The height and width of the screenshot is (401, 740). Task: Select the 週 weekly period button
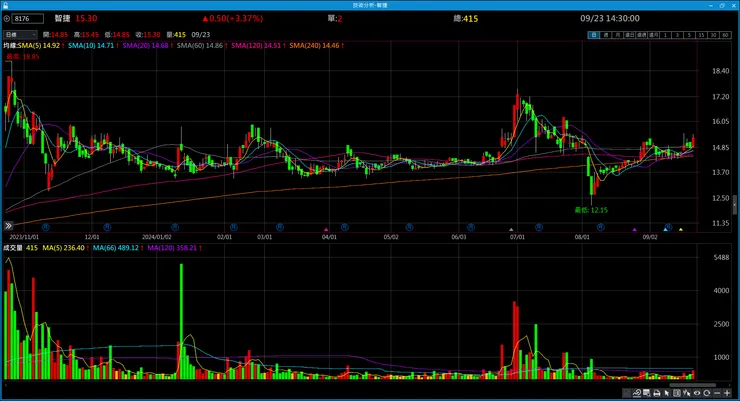coord(606,35)
